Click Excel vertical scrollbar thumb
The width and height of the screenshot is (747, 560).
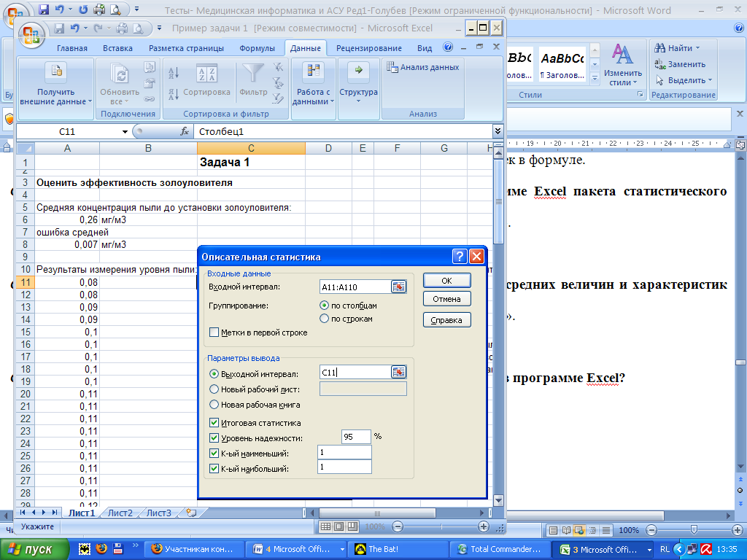(498, 201)
